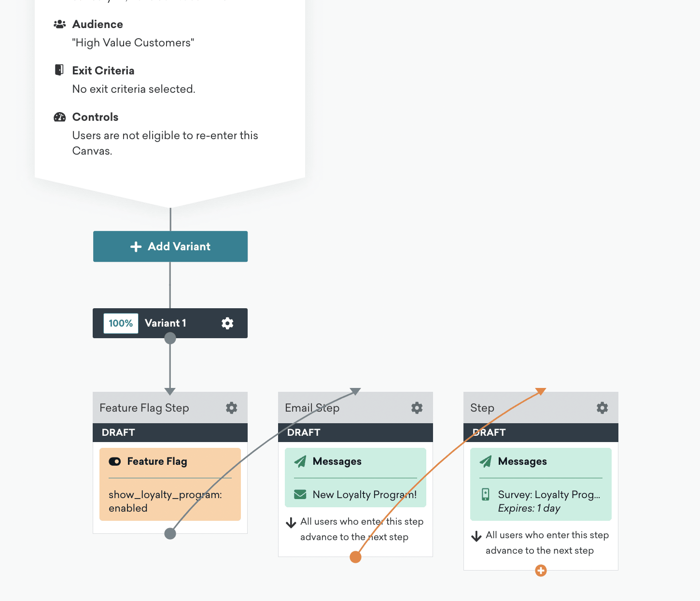This screenshot has width=700, height=601.
Task: Click the orange connector dot under Email Step
Action: coord(355,557)
